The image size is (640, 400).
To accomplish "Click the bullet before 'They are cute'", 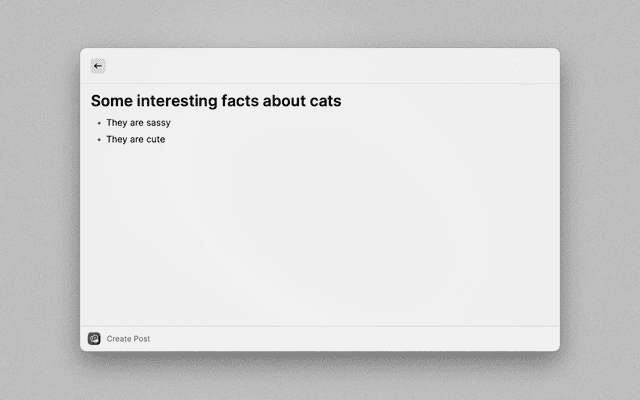I will [x=99, y=140].
